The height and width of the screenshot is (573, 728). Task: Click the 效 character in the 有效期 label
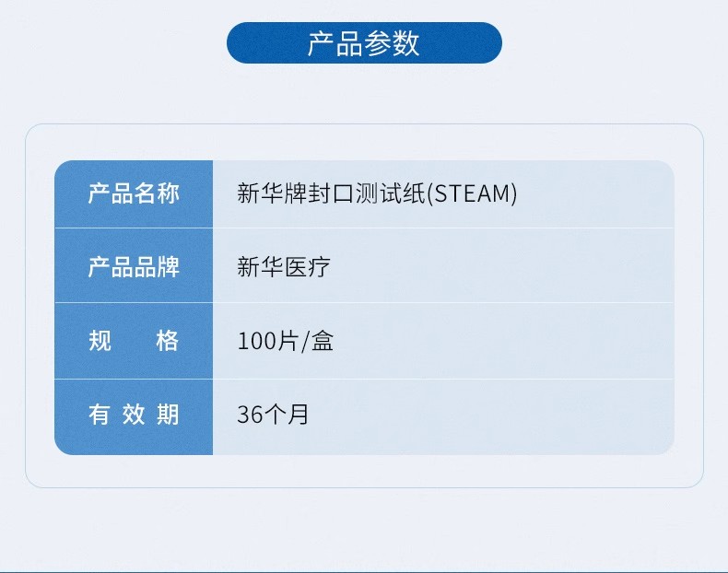[134, 415]
